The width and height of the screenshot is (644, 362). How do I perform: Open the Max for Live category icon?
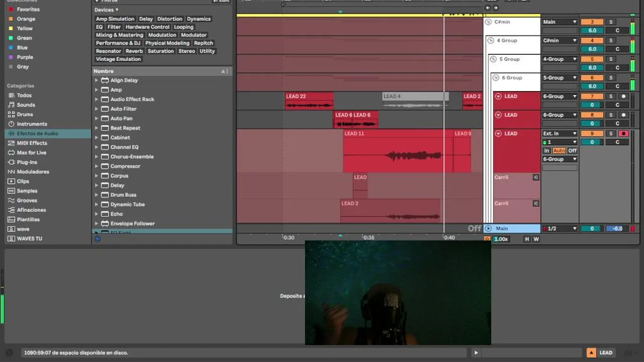(11, 152)
